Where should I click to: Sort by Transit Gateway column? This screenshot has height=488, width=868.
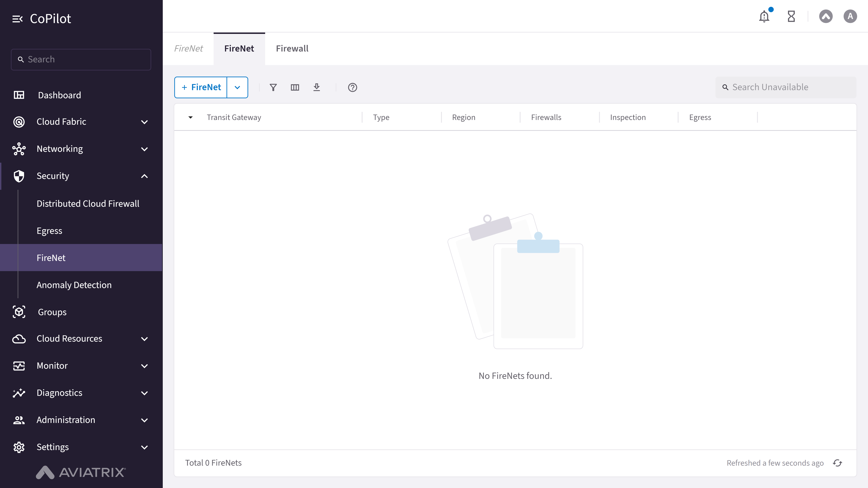tap(234, 118)
